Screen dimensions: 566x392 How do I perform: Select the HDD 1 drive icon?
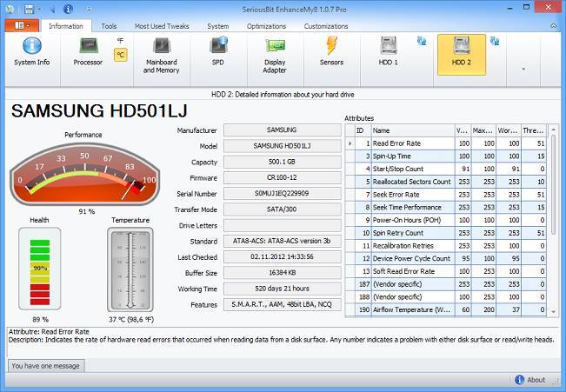[x=389, y=53]
